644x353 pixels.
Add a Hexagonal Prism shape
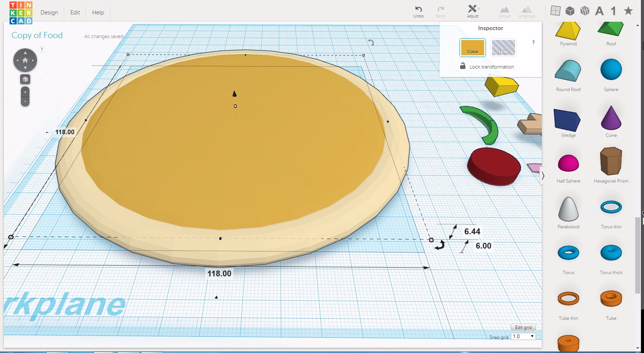pos(611,165)
